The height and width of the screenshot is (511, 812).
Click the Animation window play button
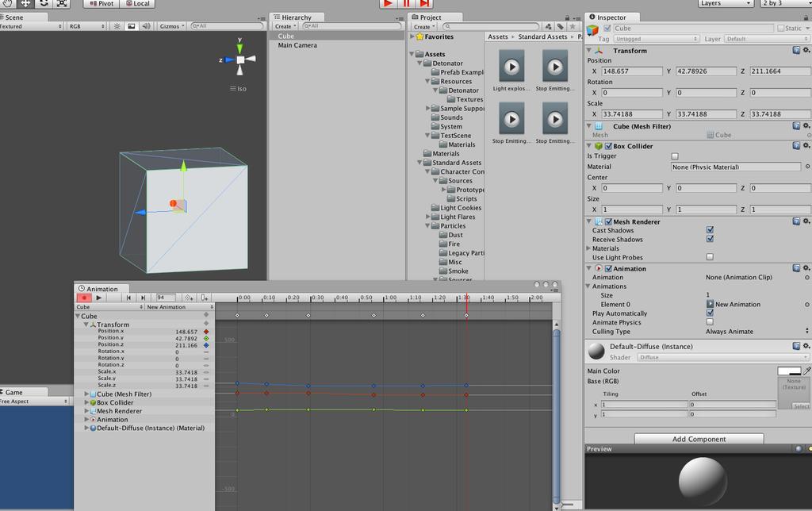click(98, 298)
